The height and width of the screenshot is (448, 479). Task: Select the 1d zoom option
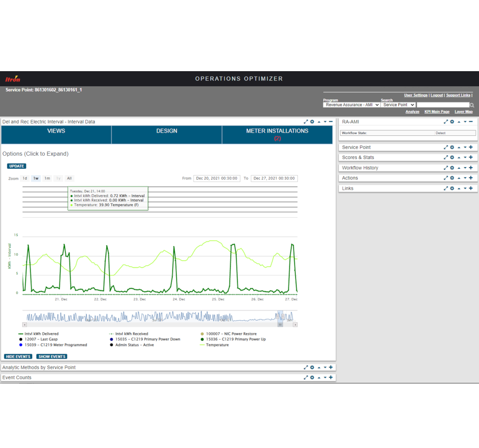24,178
